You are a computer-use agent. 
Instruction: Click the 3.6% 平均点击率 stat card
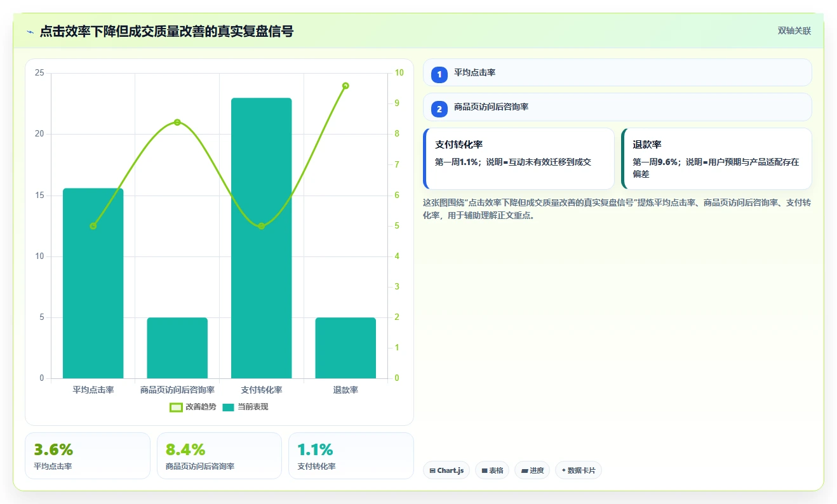click(88, 456)
